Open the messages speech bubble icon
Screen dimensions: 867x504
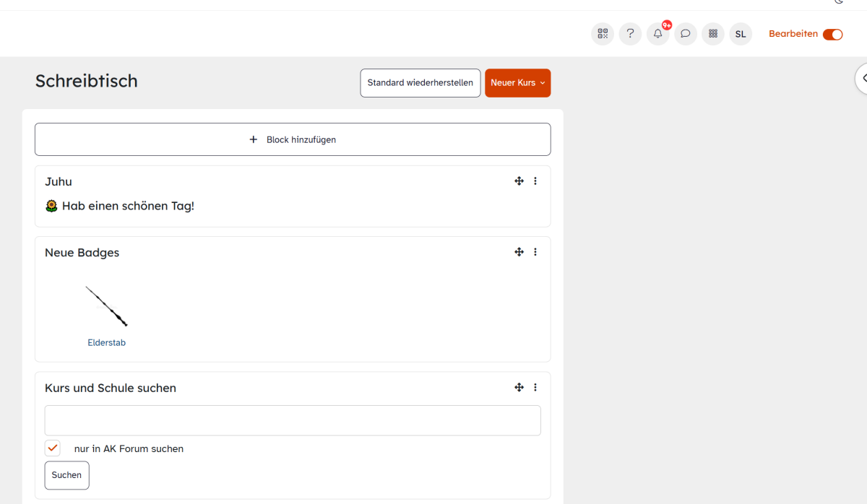click(x=685, y=34)
